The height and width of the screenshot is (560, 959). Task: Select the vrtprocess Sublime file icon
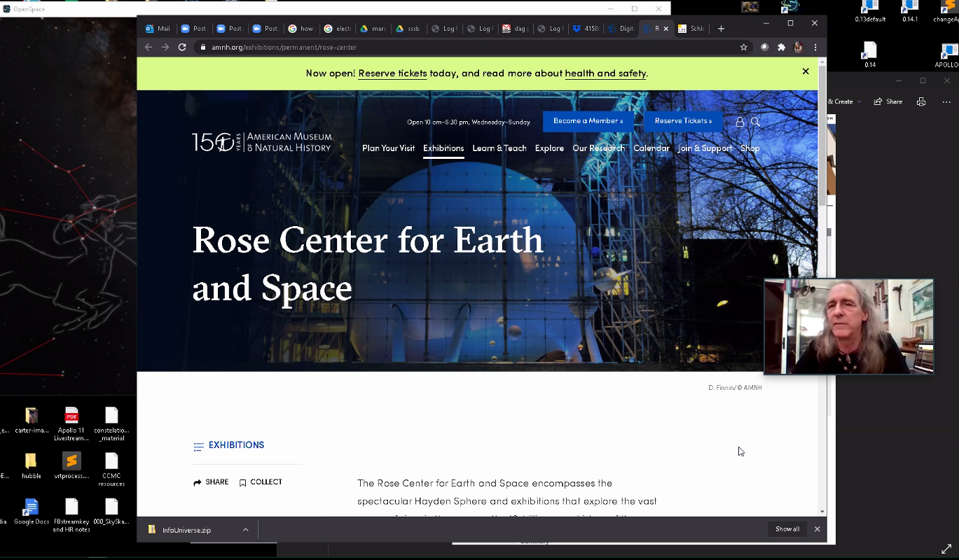click(x=71, y=465)
